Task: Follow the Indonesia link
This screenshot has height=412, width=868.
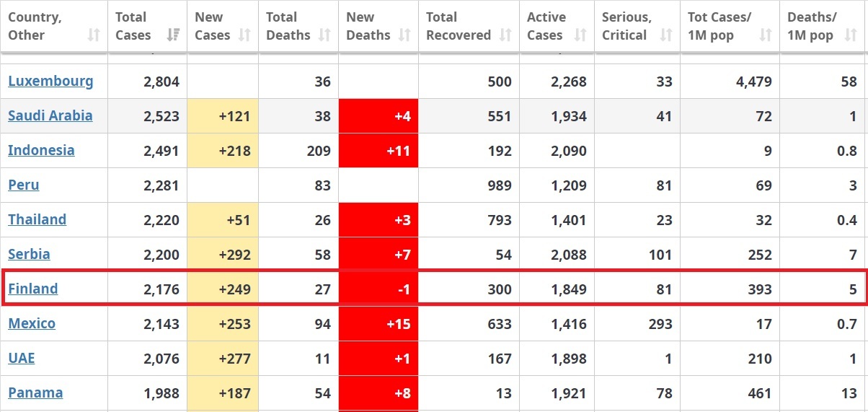Action: 41,150
